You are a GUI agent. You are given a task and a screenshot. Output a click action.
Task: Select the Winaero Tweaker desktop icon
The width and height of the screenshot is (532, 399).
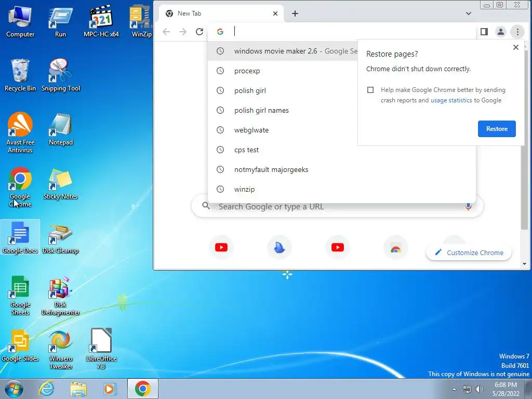pos(61,350)
